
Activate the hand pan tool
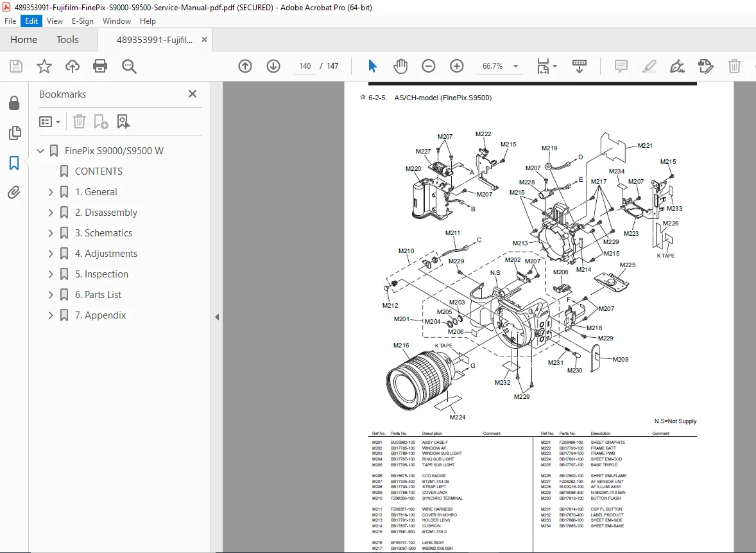400,66
